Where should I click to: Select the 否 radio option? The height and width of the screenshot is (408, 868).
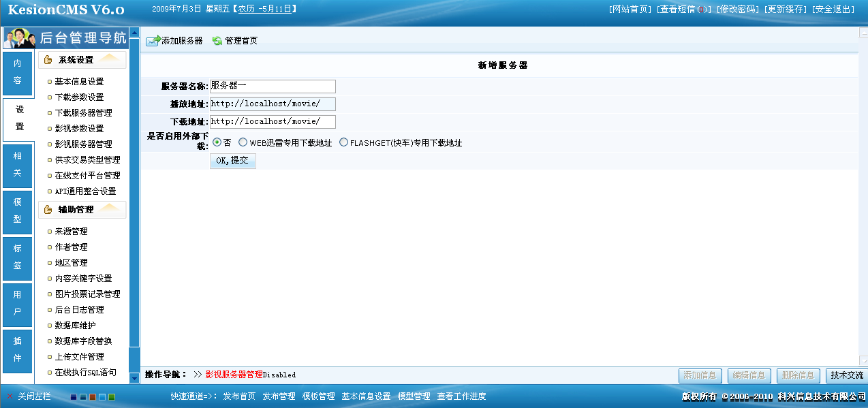[x=217, y=143]
